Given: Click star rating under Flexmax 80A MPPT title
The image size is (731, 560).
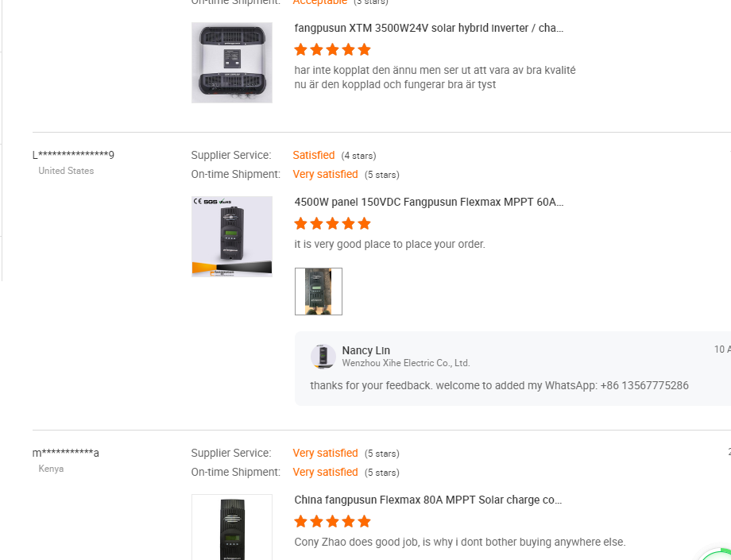Looking at the screenshot, I should point(332,521).
